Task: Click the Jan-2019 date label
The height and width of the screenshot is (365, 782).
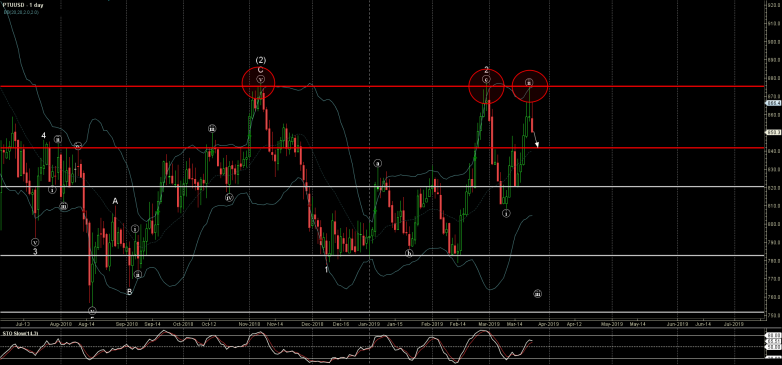Action: pos(370,324)
